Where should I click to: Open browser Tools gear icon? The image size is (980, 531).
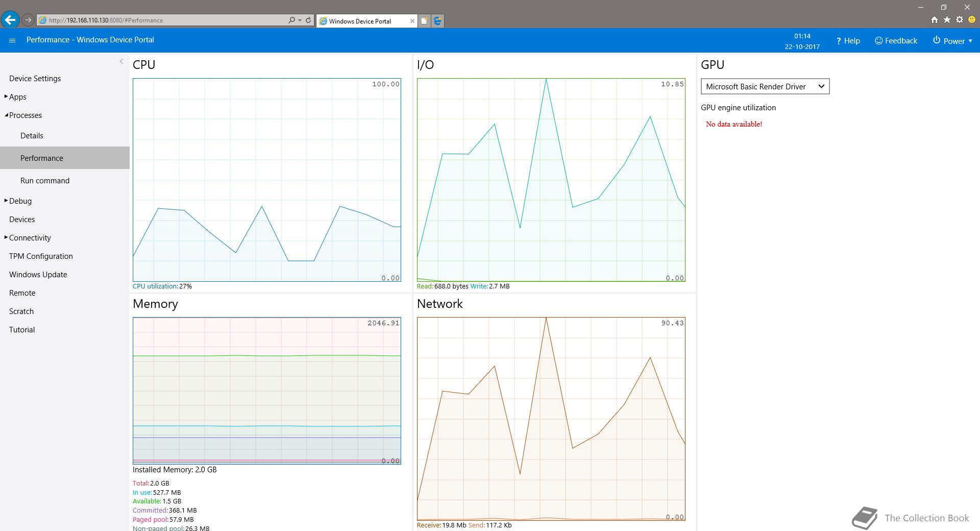(960, 20)
